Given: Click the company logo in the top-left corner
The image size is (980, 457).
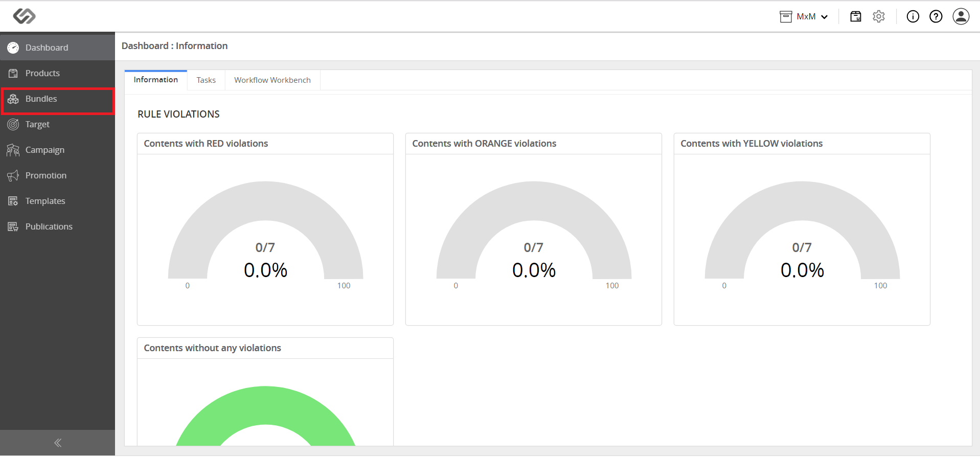Looking at the screenshot, I should pos(24,16).
